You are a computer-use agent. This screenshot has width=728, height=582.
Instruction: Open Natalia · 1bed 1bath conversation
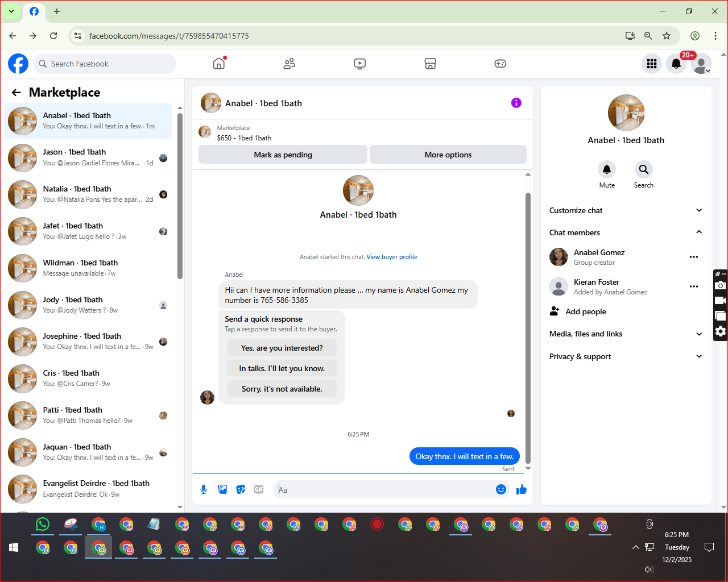[88, 194]
